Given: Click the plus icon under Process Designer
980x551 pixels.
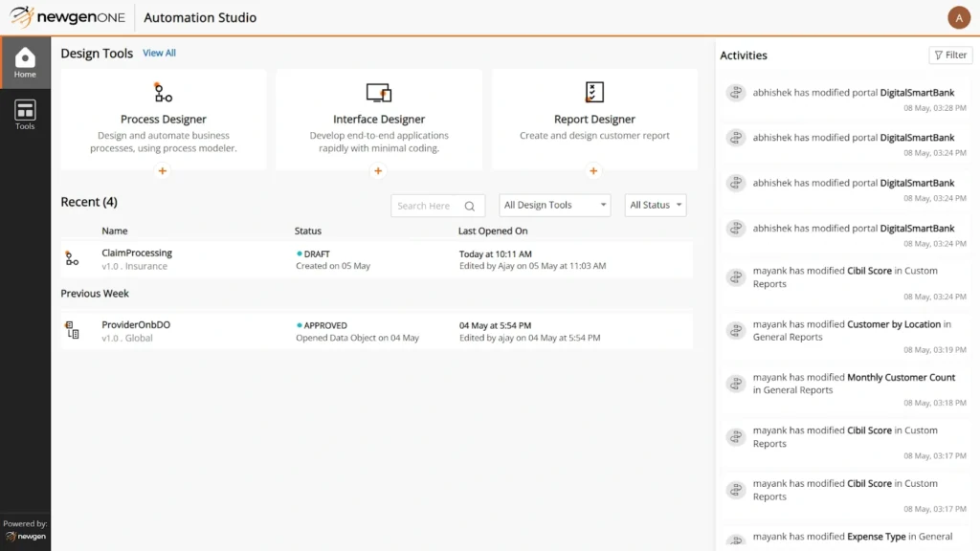Looking at the screenshot, I should tap(163, 170).
